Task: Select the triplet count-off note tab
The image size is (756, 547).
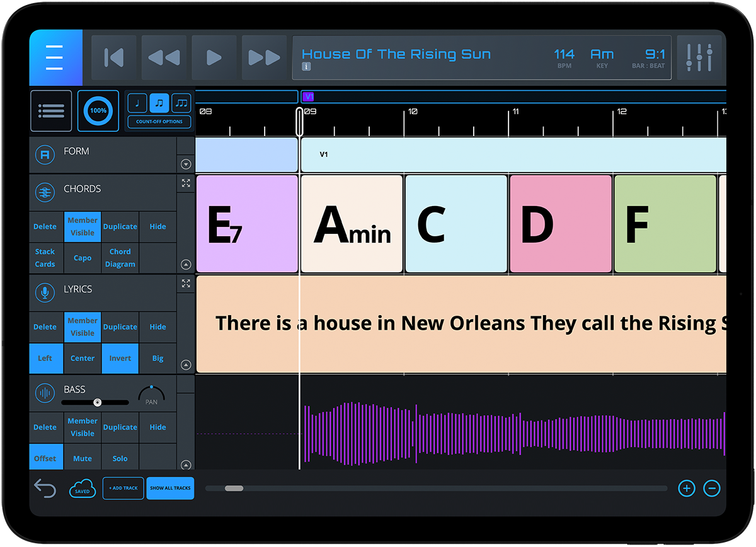Action: (181, 103)
